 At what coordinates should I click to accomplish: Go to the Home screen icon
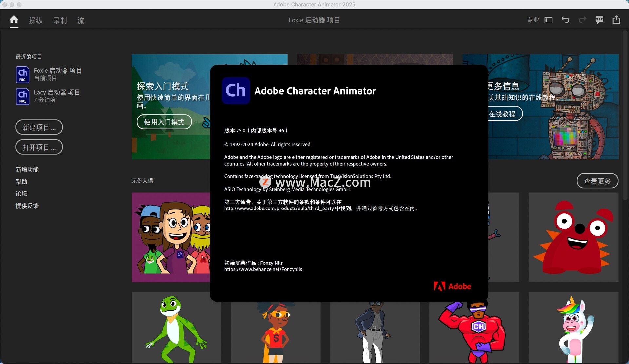click(14, 20)
